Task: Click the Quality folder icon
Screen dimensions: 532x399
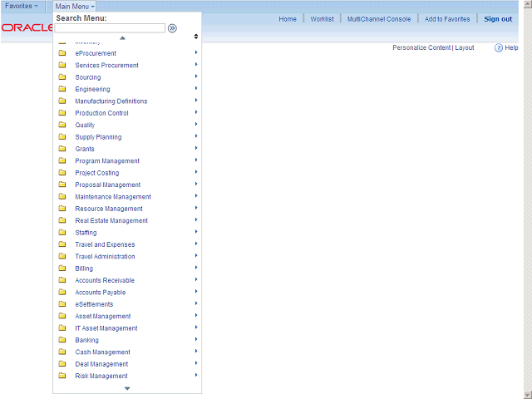Action: click(62, 125)
